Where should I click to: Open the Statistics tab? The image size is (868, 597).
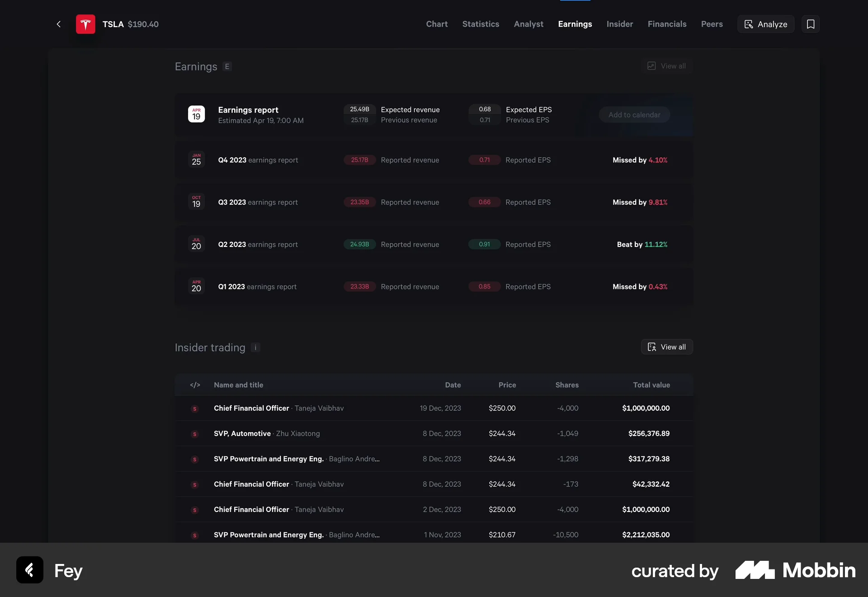tap(481, 24)
